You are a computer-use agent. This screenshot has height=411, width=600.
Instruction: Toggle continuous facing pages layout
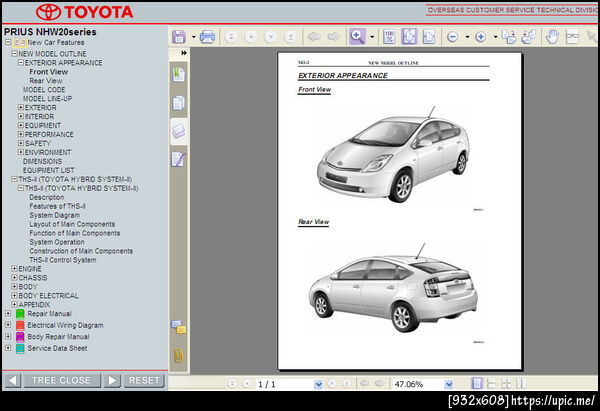(x=519, y=383)
